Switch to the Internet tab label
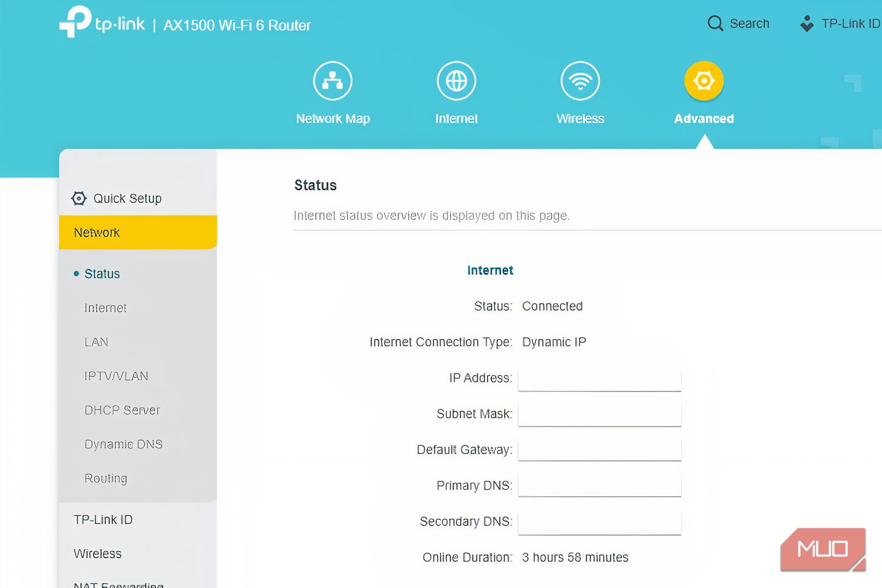Viewport: 882px width, 588px height. point(456,119)
